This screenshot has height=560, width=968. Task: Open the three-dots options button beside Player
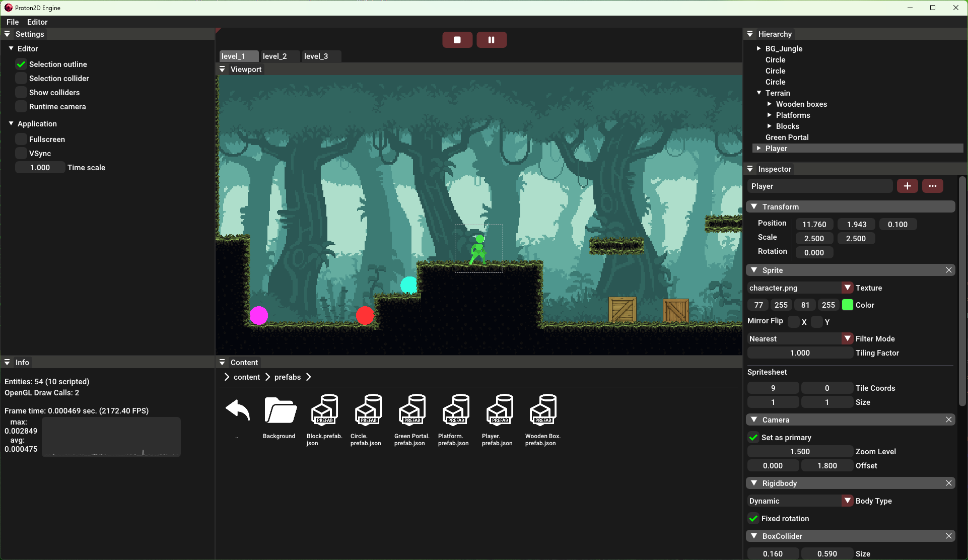932,186
